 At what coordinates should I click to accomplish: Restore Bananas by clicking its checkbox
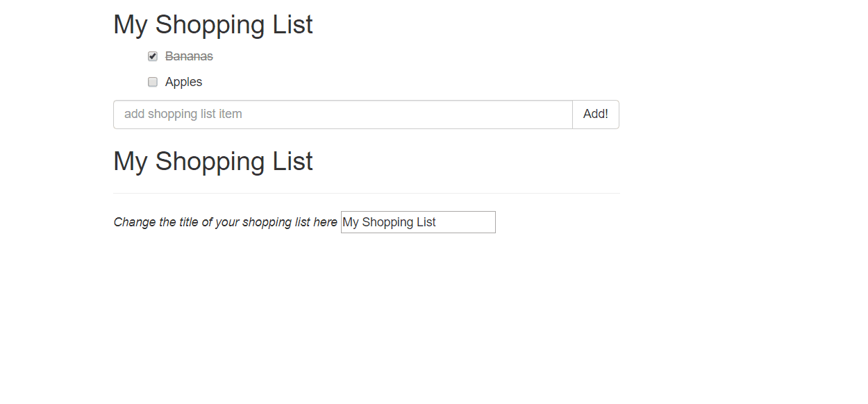click(153, 56)
